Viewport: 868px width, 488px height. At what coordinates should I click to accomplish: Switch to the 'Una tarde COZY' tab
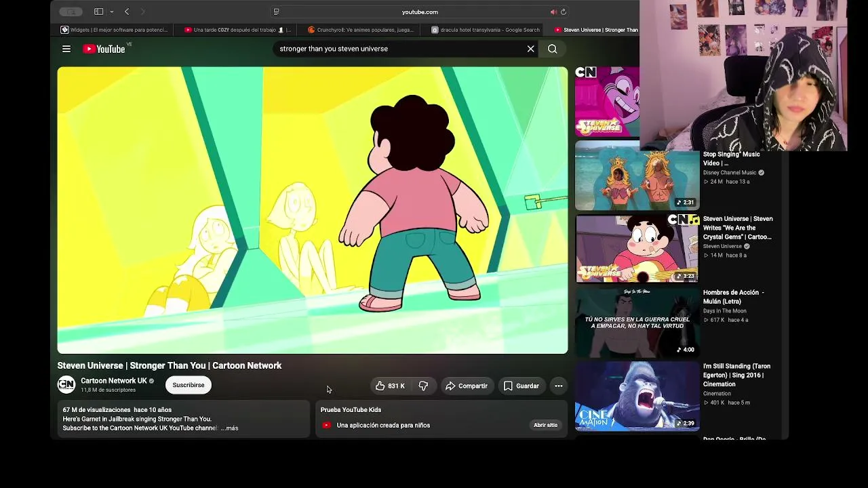coord(237,30)
